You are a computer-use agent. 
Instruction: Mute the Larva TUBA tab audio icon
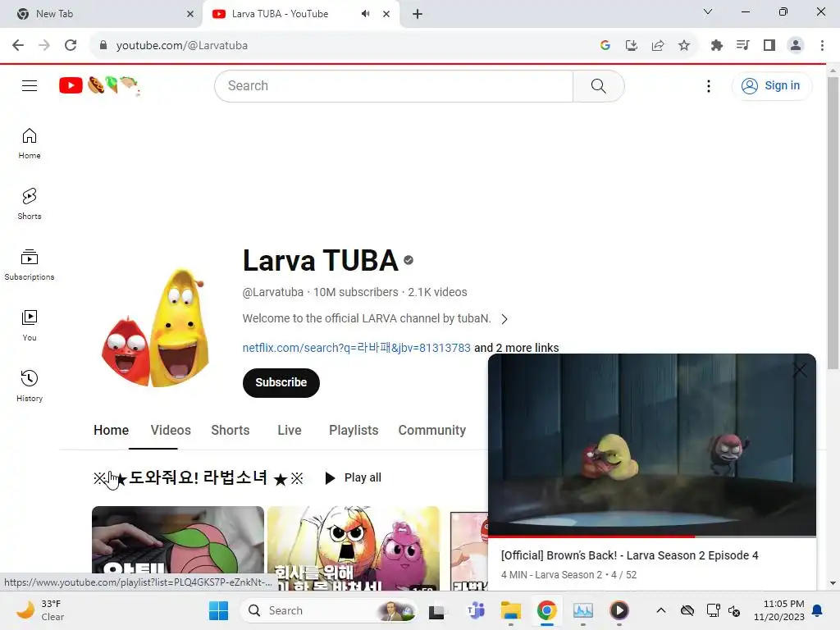(365, 14)
